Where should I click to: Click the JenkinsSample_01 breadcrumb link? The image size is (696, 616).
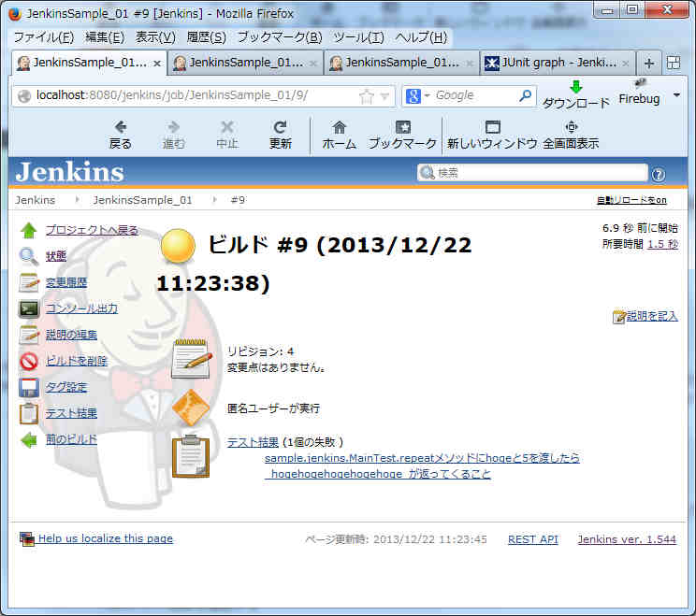tap(142, 200)
